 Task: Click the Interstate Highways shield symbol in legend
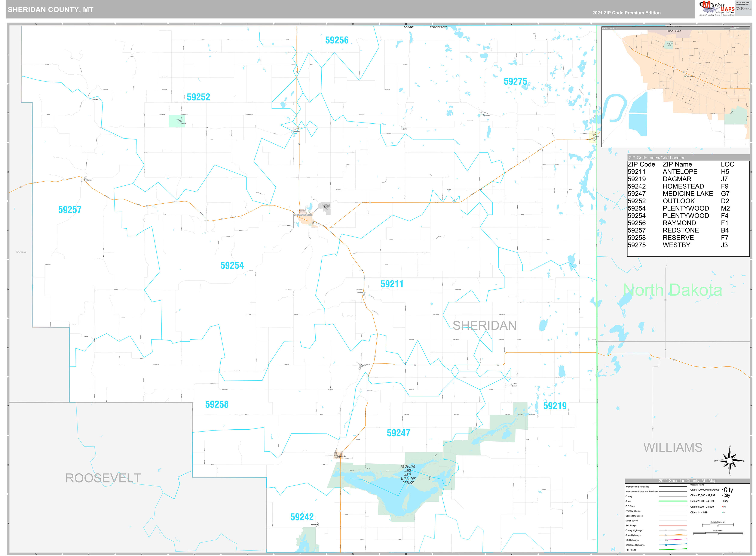tap(666, 545)
